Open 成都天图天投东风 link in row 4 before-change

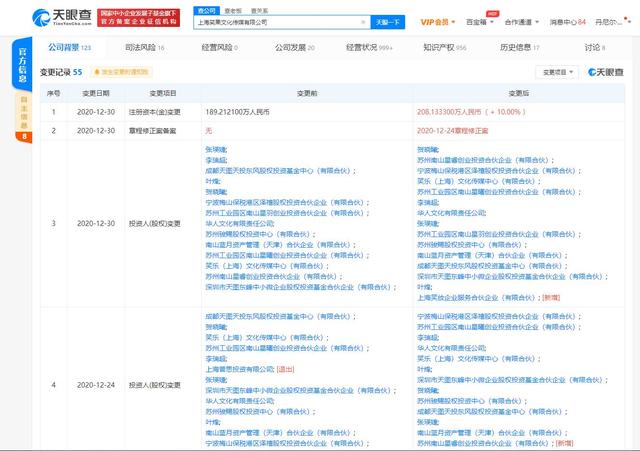pyautogui.click(x=278, y=316)
